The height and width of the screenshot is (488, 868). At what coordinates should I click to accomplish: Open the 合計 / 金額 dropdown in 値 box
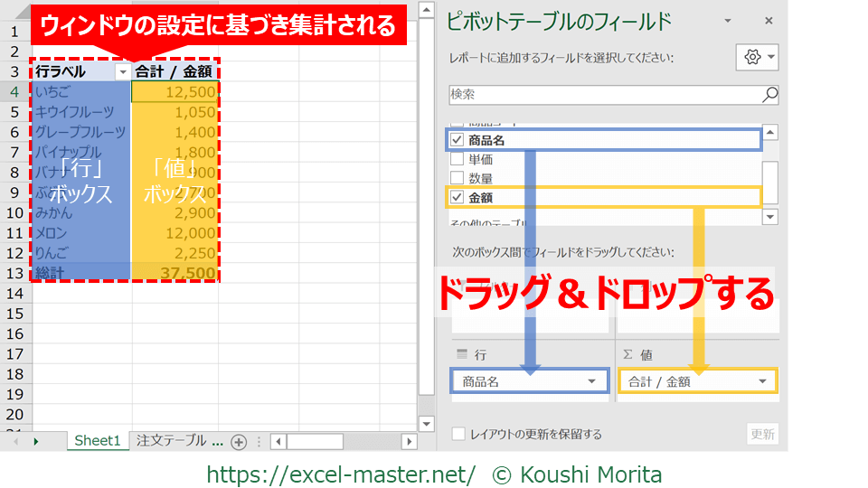coord(762,382)
